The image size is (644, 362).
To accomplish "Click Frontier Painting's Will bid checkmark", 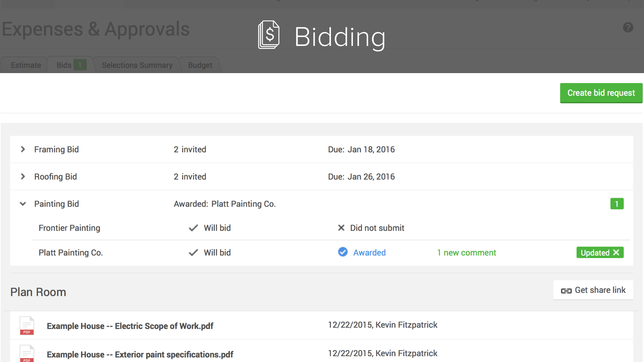I will (x=193, y=228).
